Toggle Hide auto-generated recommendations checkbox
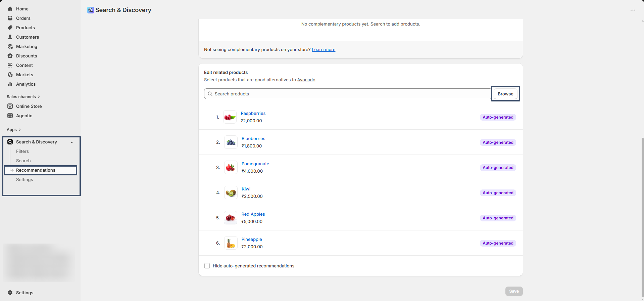Screen dimensions: 644x301 (x=207, y=266)
